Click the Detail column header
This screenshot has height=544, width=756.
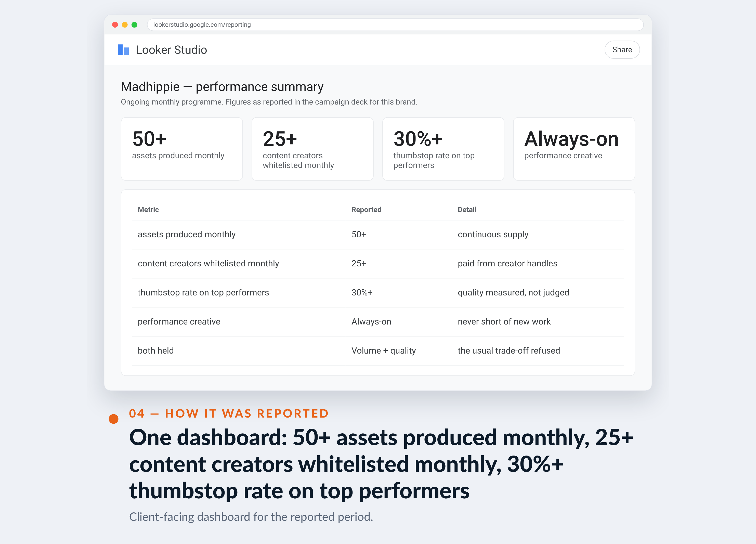(467, 210)
